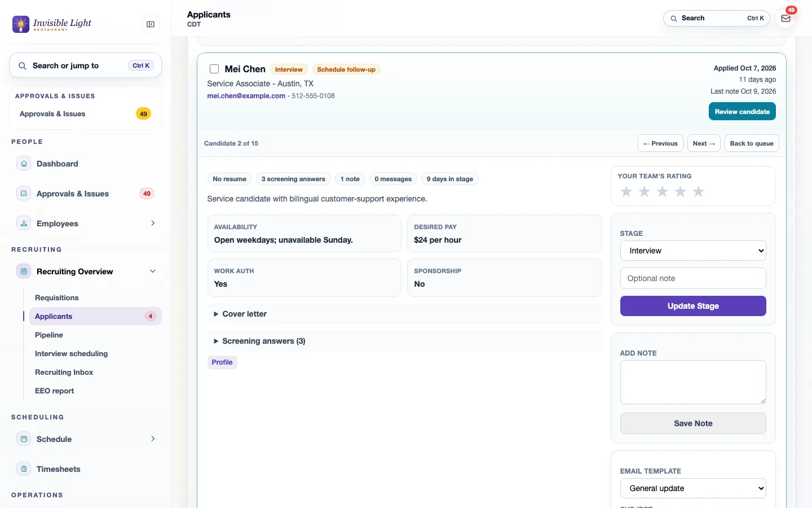Rate candidate five stars

point(698,192)
